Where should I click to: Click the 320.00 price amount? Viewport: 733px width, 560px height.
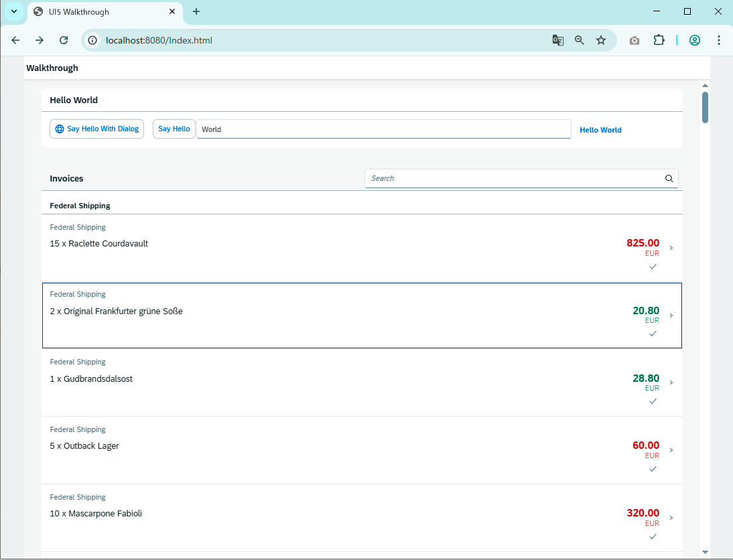pos(643,513)
